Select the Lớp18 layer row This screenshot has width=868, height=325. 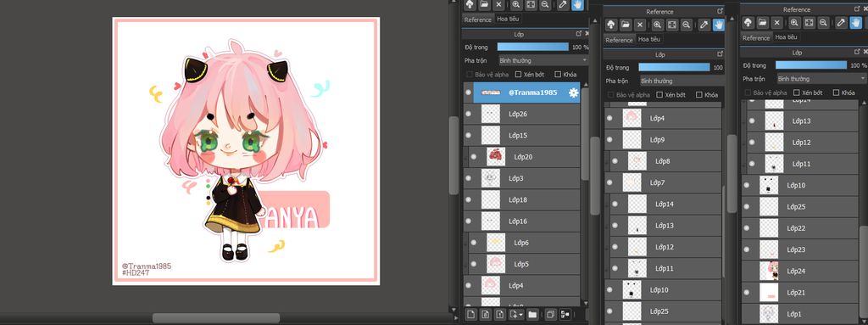[x=521, y=199]
